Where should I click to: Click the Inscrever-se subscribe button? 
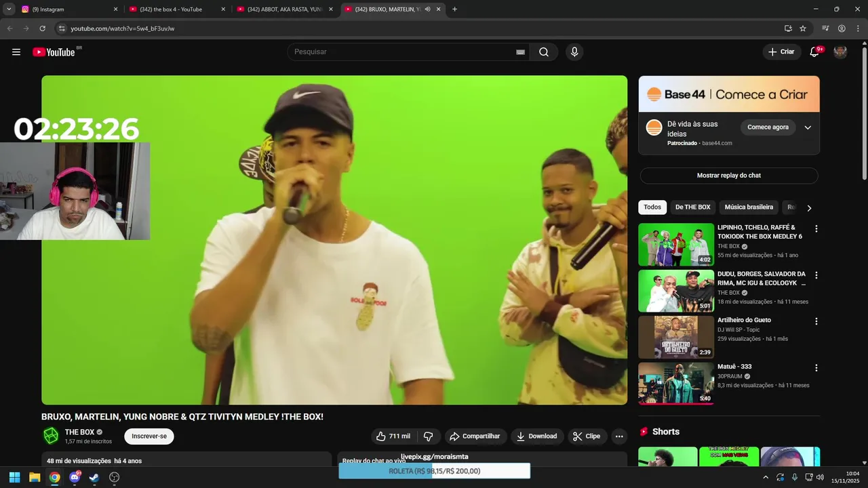(149, 436)
